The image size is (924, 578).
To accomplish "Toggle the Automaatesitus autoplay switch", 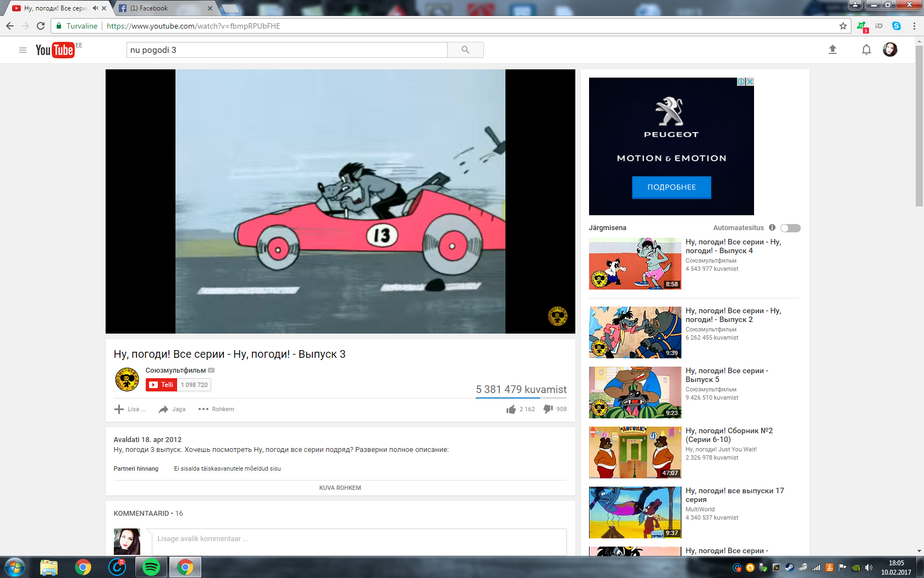I will click(790, 228).
